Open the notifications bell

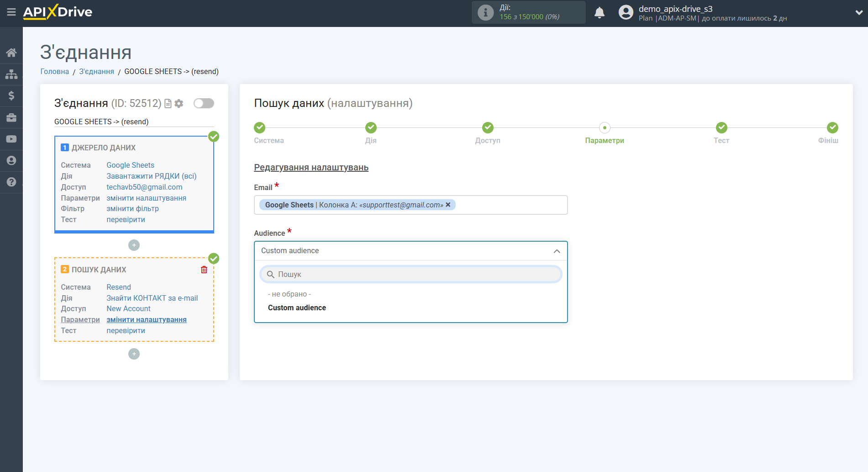pos(599,13)
